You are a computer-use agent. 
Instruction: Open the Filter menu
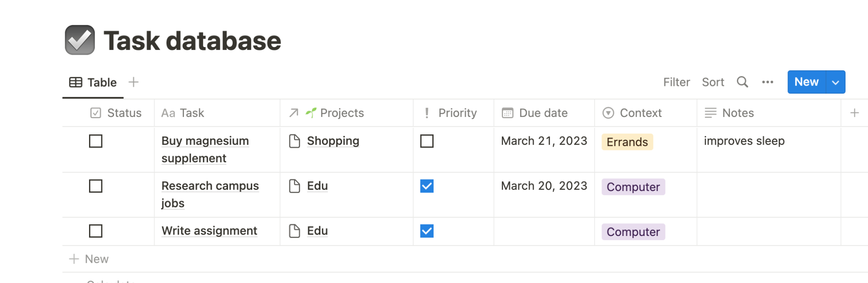point(676,82)
